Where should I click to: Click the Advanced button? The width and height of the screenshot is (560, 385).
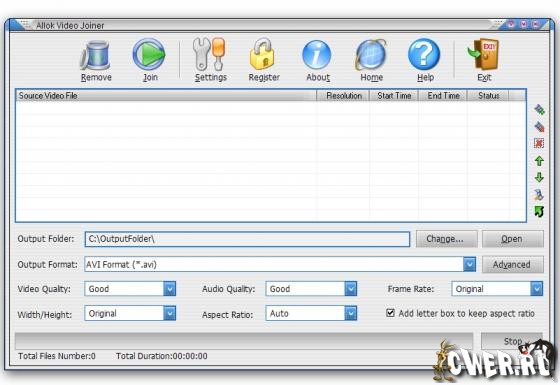[x=513, y=265]
